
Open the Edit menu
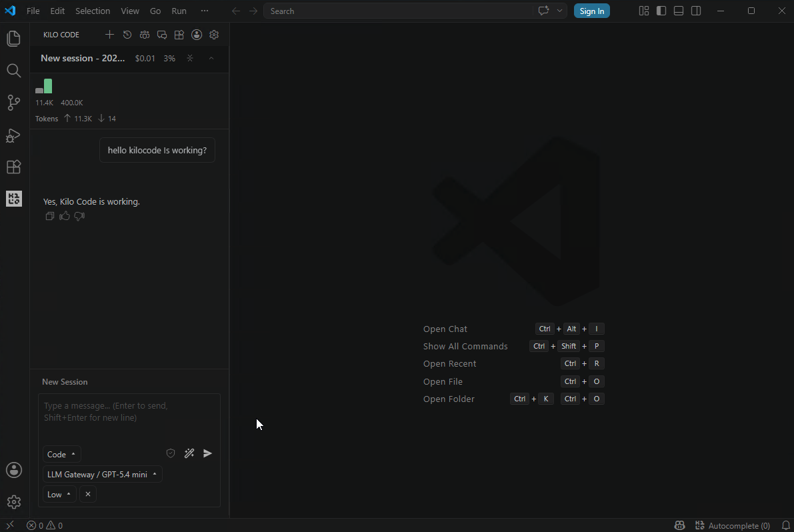coord(57,11)
